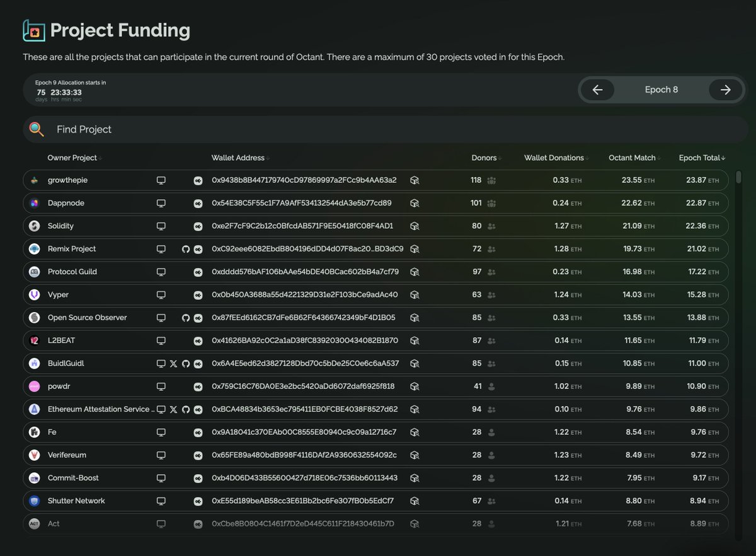756x556 pixels.
Task: Open Remix Project website monitor icon
Action: pyautogui.click(x=161, y=249)
